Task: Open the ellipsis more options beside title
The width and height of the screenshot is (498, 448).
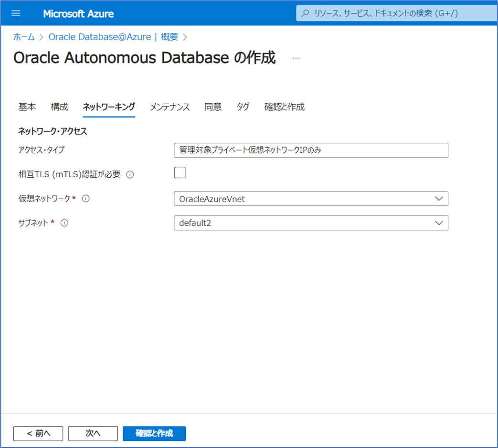Action: (x=296, y=58)
